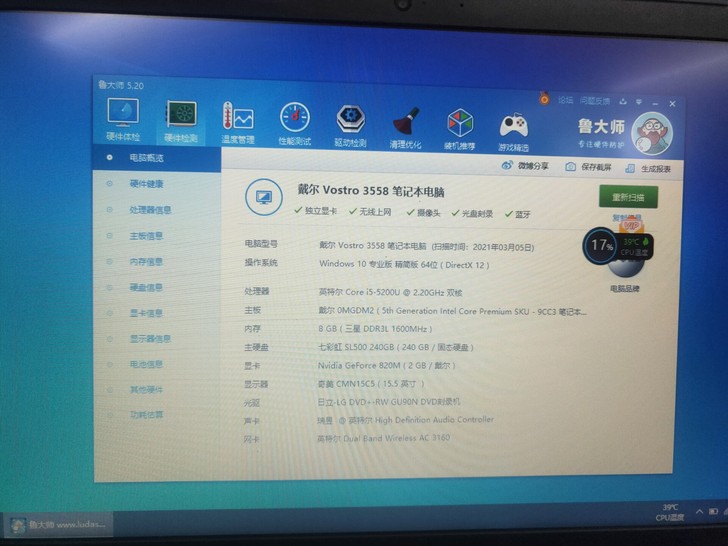Click the 鲁大师 taskbar button

tap(58, 525)
